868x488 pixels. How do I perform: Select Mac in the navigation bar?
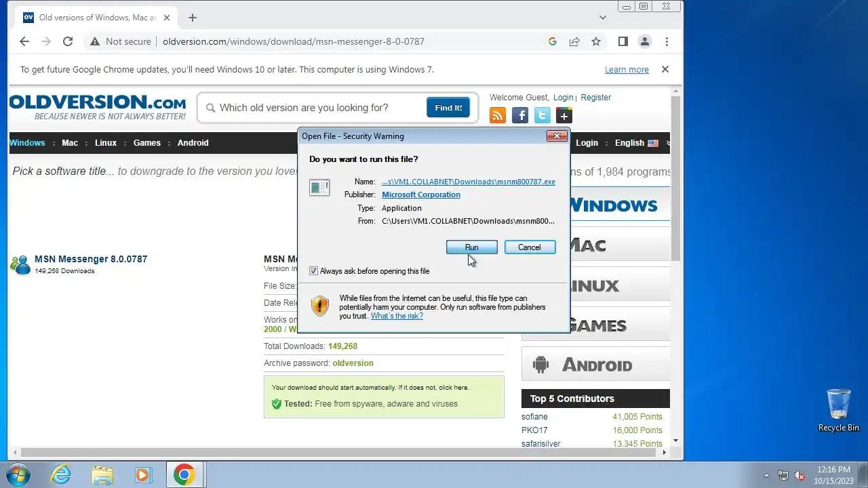[70, 143]
